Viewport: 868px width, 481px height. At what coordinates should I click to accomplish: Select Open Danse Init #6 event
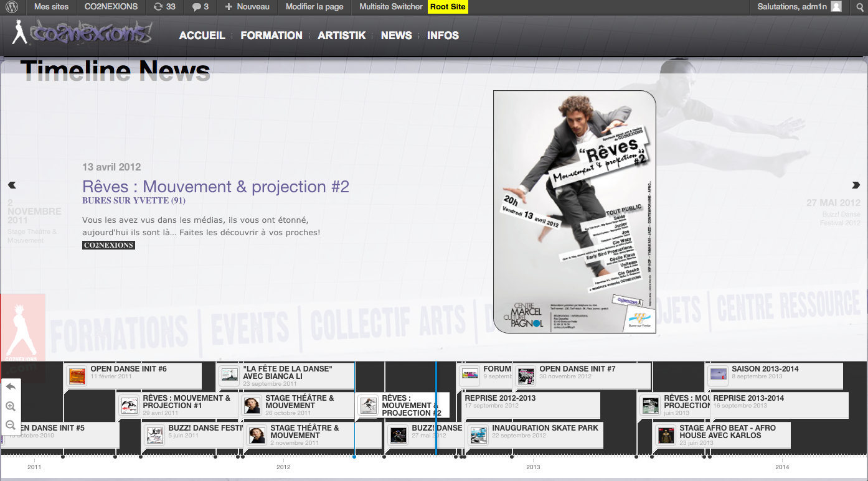tap(133, 376)
